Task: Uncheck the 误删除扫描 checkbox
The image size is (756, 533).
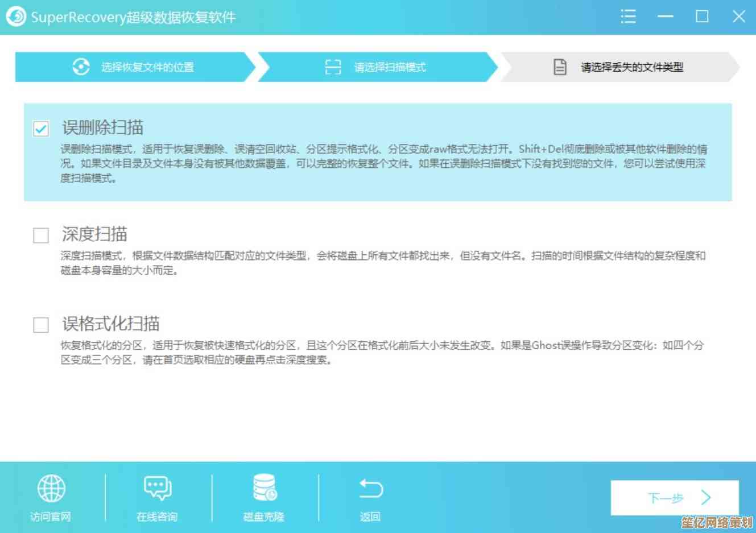Action: (x=41, y=129)
